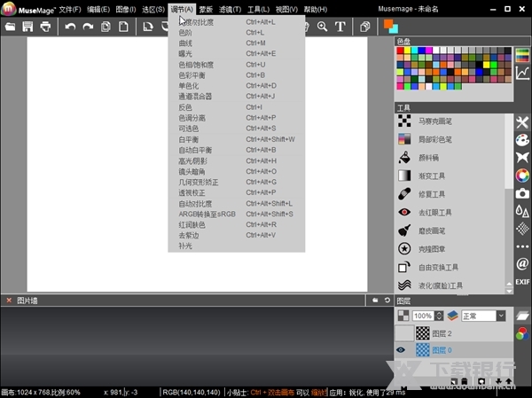
Task: Open the 文件(F) menu
Action: [x=70, y=10]
